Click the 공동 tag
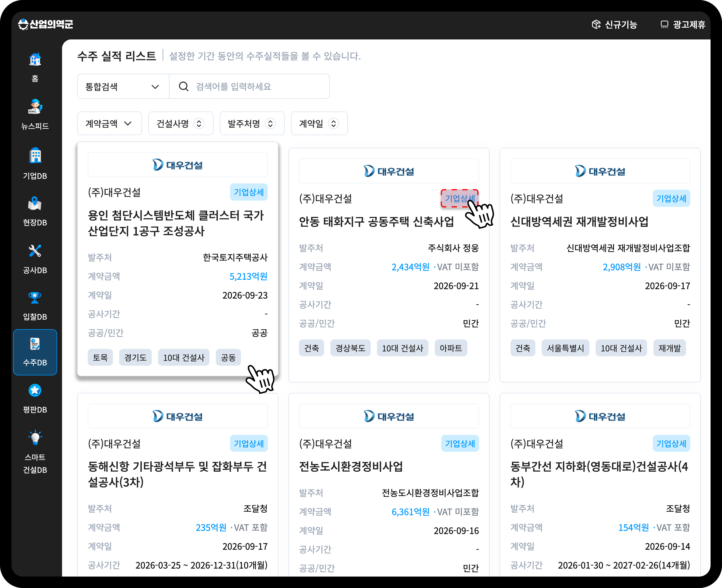The height and width of the screenshot is (588, 722). (228, 357)
